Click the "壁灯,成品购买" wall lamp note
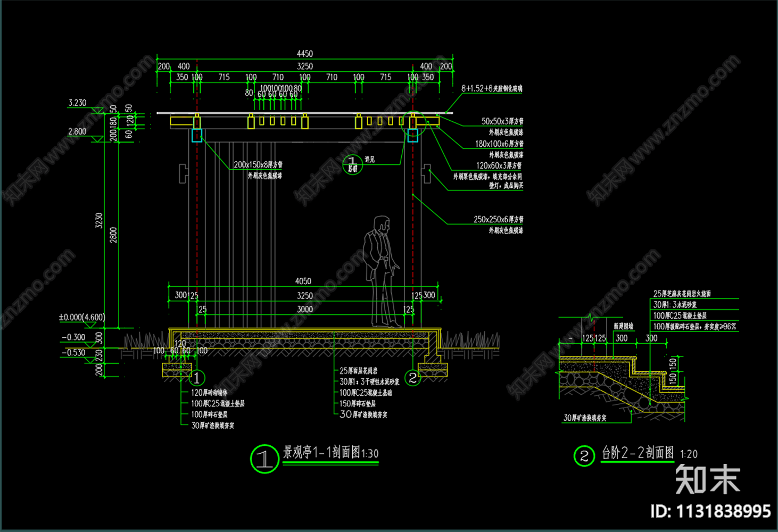The width and height of the screenshot is (778, 532). (x=506, y=186)
